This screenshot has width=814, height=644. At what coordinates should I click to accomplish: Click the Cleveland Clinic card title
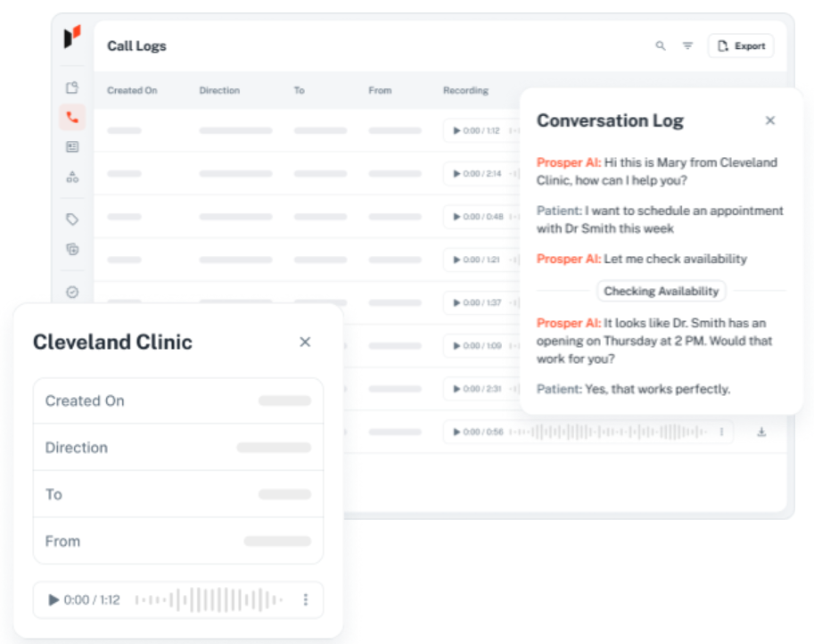(x=112, y=342)
